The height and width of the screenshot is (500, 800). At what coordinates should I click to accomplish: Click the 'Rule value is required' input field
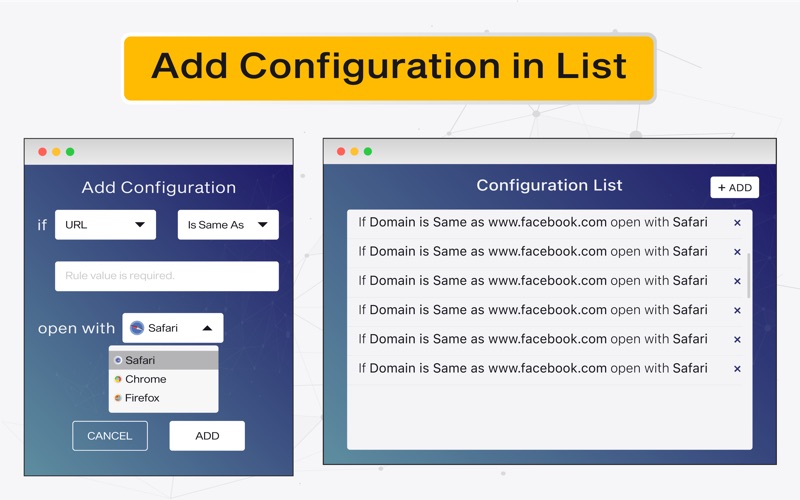[167, 276]
